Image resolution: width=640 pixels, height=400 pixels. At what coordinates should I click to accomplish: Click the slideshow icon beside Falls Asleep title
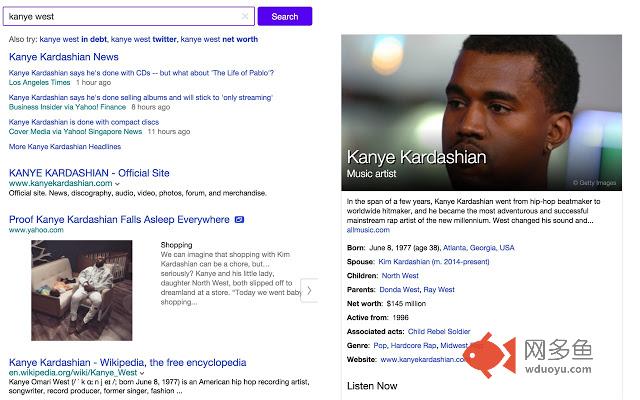pos(240,220)
